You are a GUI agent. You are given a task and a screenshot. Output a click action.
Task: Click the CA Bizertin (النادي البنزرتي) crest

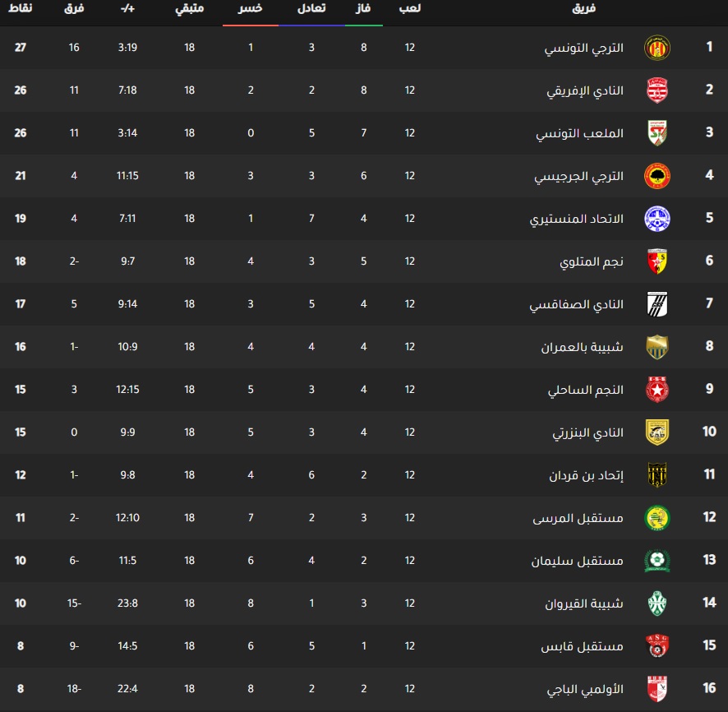coord(657,432)
